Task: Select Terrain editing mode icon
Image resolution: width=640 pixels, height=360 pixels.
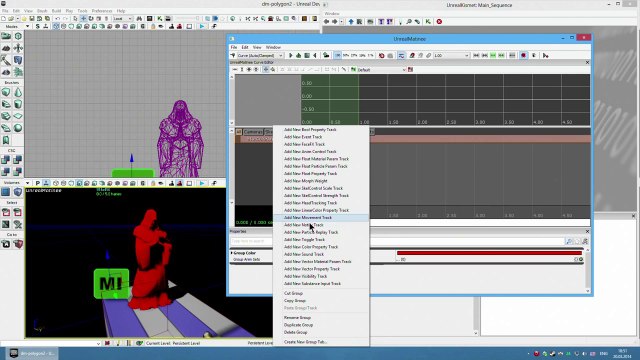Action: click(6, 48)
